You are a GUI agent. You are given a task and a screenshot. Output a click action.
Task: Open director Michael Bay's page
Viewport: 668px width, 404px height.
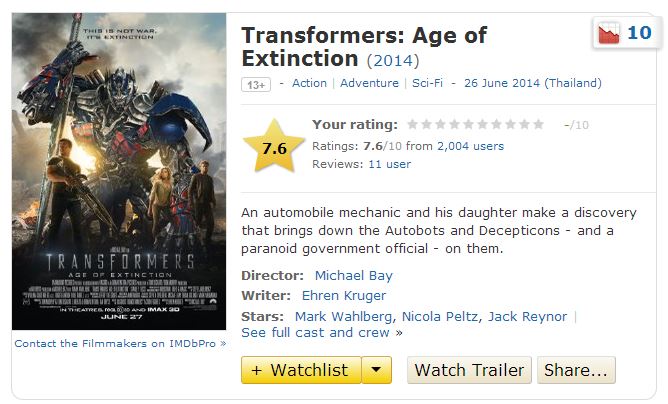tap(353, 275)
